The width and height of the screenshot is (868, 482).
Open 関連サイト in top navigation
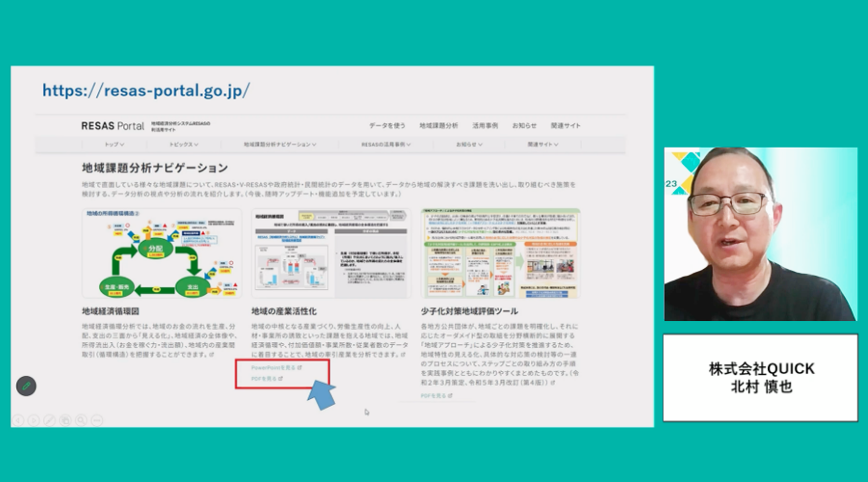click(x=566, y=125)
